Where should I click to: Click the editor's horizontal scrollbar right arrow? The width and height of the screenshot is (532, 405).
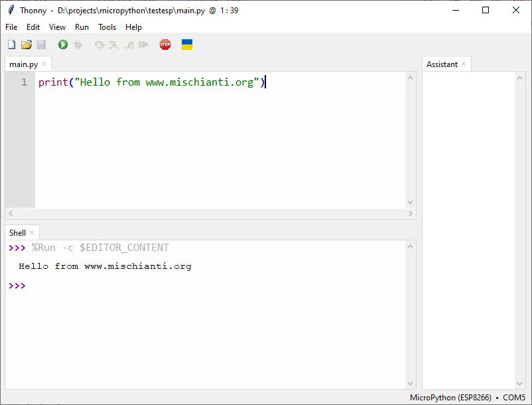tap(411, 214)
